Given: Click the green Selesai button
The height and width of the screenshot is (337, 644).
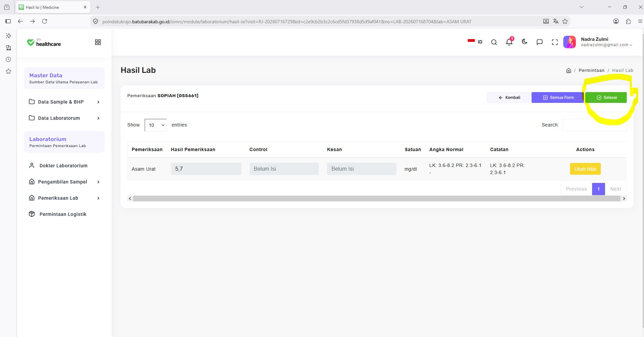Looking at the screenshot, I should (x=606, y=97).
